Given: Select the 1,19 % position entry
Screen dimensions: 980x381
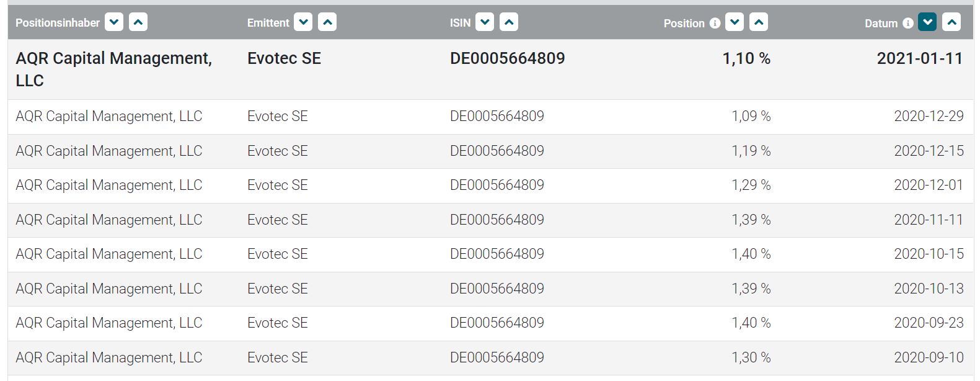Looking at the screenshot, I should 751,151.
